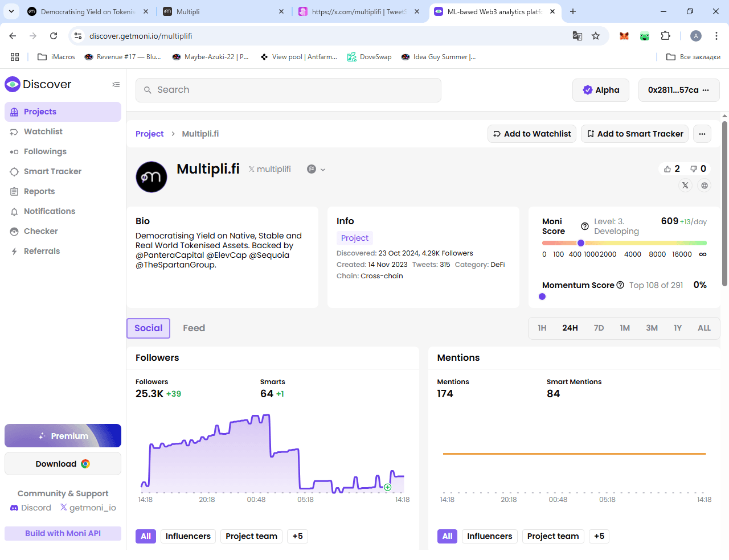The width and height of the screenshot is (729, 560).
Task: Open the MetaMask fox extension
Action: point(624,36)
